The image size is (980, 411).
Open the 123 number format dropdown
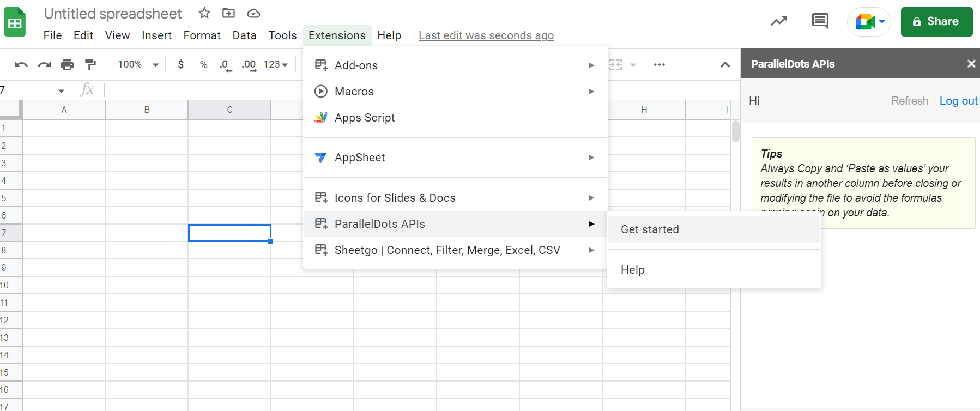point(276,64)
